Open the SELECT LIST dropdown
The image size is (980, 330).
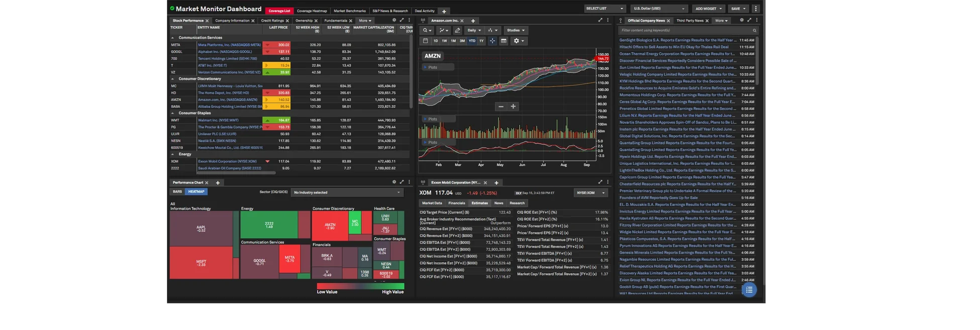[x=605, y=9]
